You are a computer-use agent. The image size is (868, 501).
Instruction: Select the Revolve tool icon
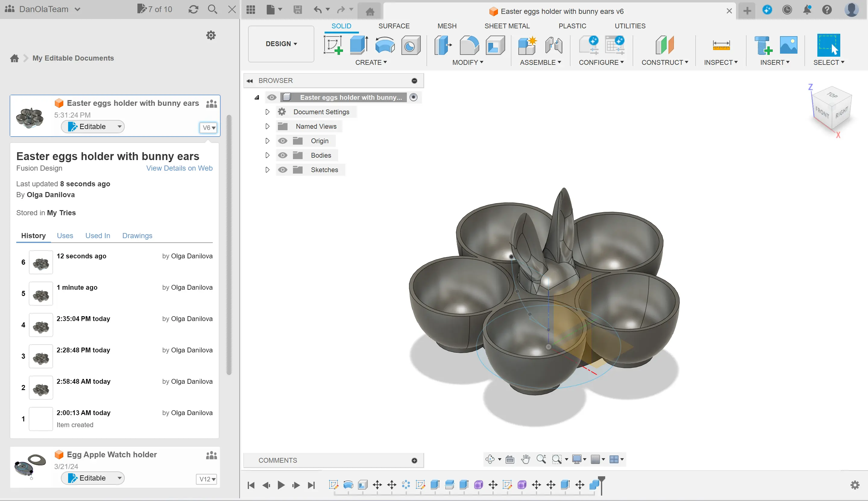tap(385, 45)
